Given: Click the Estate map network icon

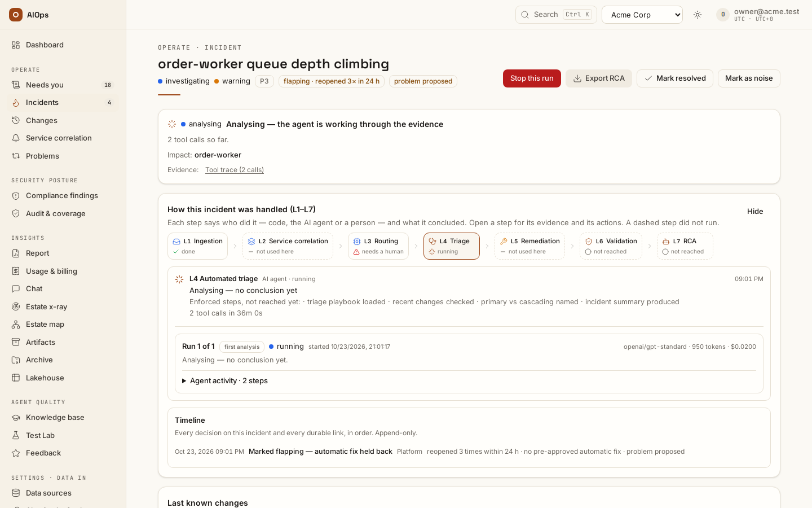Looking at the screenshot, I should coord(16,325).
